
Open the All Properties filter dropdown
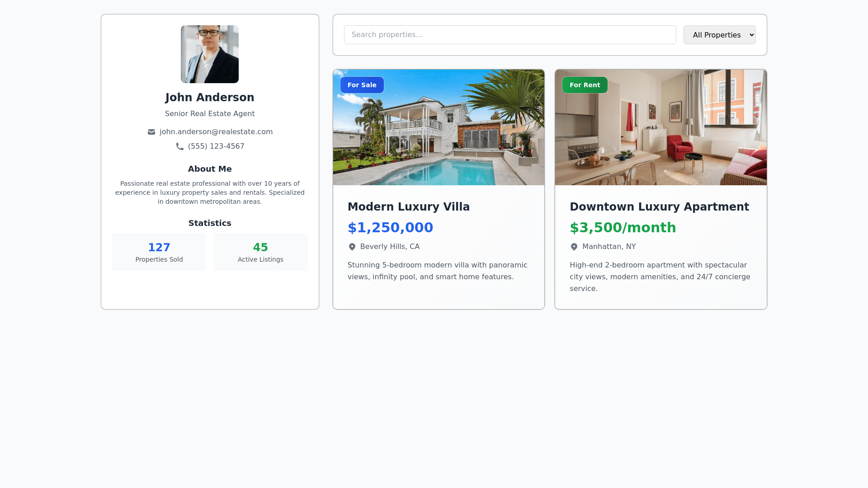pyautogui.click(x=719, y=35)
